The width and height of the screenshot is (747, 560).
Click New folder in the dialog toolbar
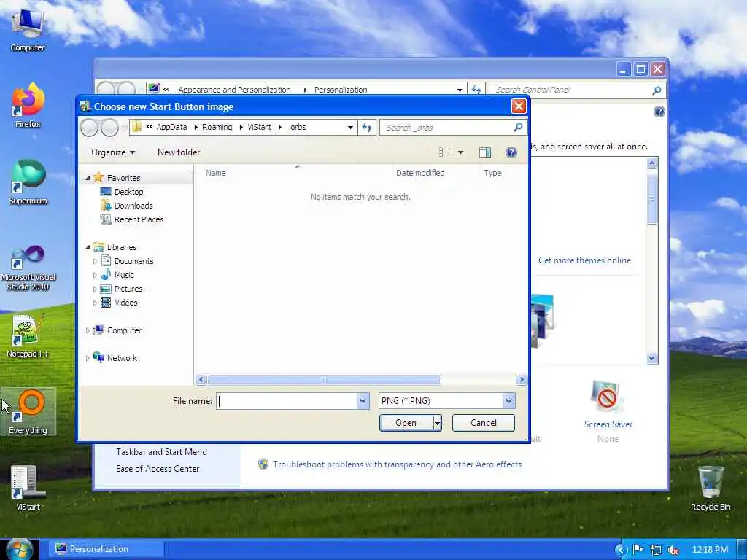[179, 152]
